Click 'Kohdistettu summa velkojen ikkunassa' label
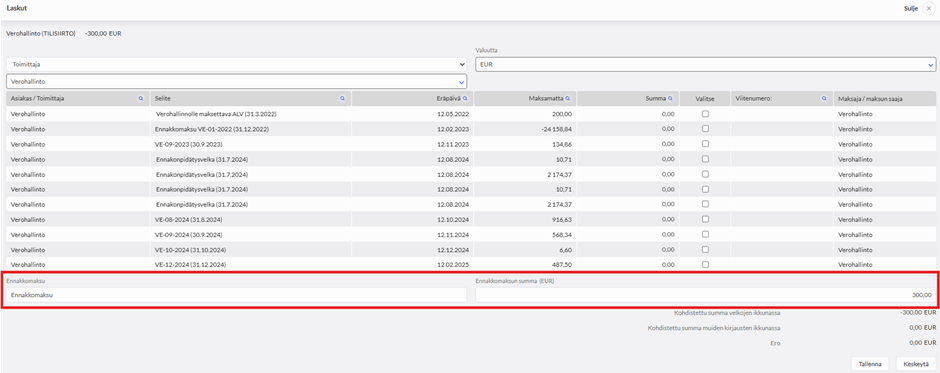940x373 pixels. 727,312
